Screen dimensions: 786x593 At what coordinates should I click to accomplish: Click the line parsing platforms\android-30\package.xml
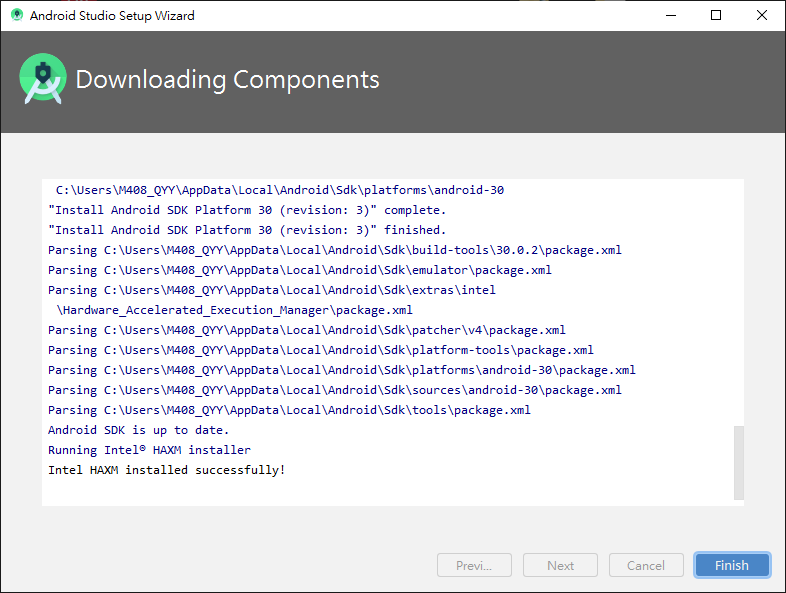point(342,370)
